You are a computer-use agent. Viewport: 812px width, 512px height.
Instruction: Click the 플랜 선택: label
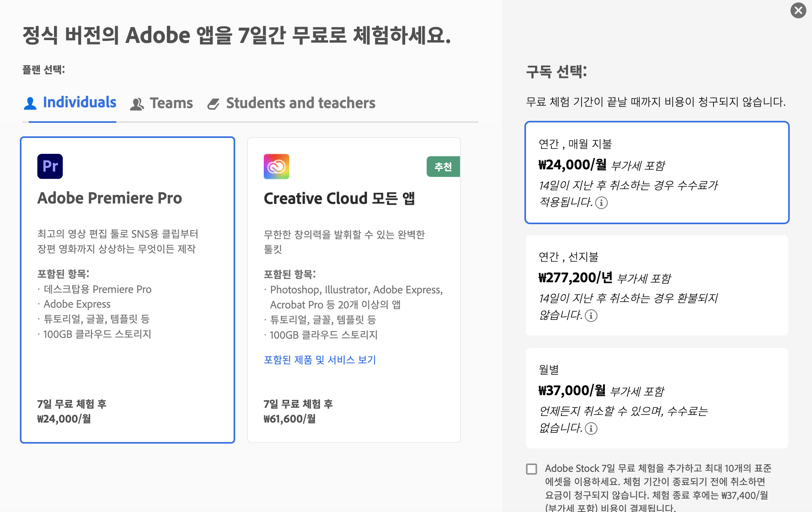44,70
